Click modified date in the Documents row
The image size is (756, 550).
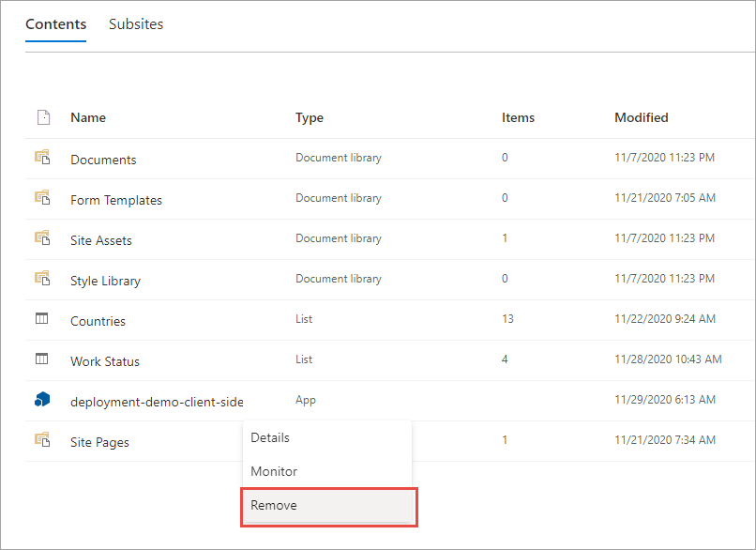tap(664, 158)
